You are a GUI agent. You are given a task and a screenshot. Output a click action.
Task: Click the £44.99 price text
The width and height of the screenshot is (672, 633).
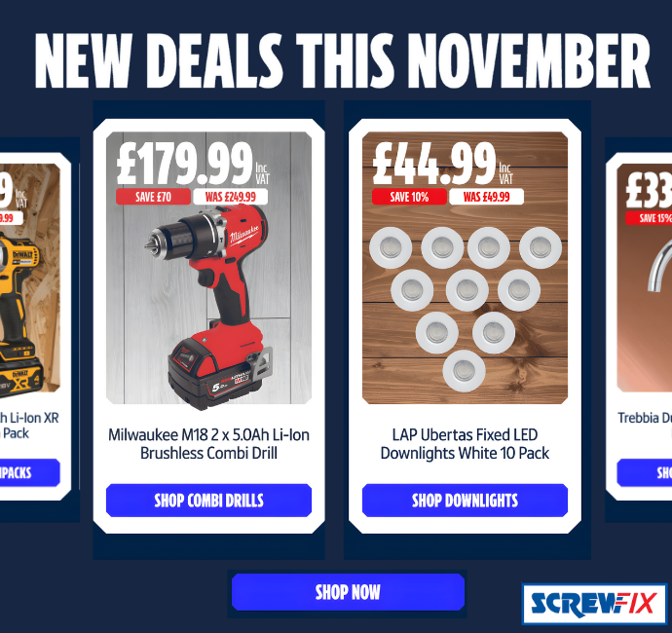(434, 164)
